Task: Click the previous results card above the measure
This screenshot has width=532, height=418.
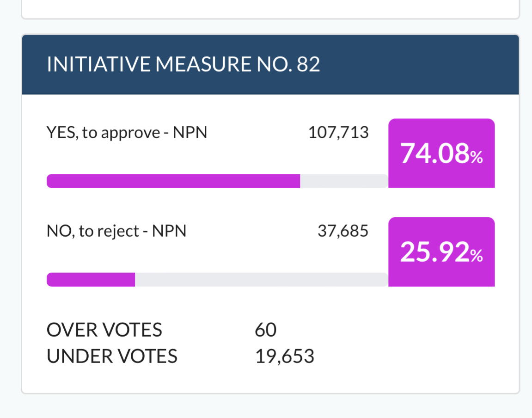Action: pyautogui.click(x=270, y=8)
